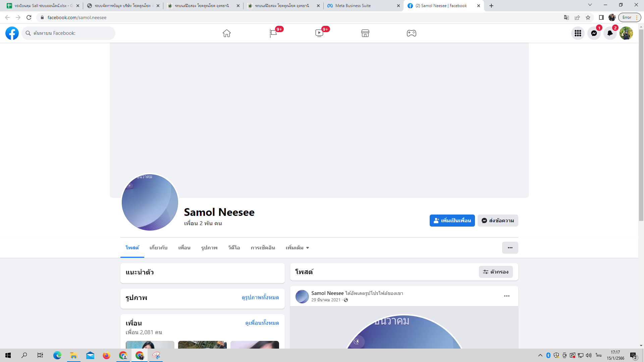This screenshot has width=644, height=362.
Task: Open notifications bell icon
Action: pyautogui.click(x=610, y=33)
